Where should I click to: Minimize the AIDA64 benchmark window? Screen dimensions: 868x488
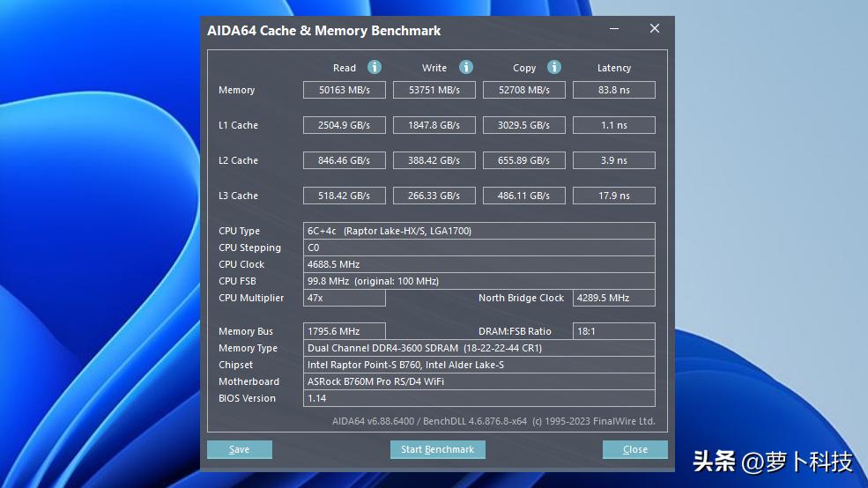[x=614, y=29]
